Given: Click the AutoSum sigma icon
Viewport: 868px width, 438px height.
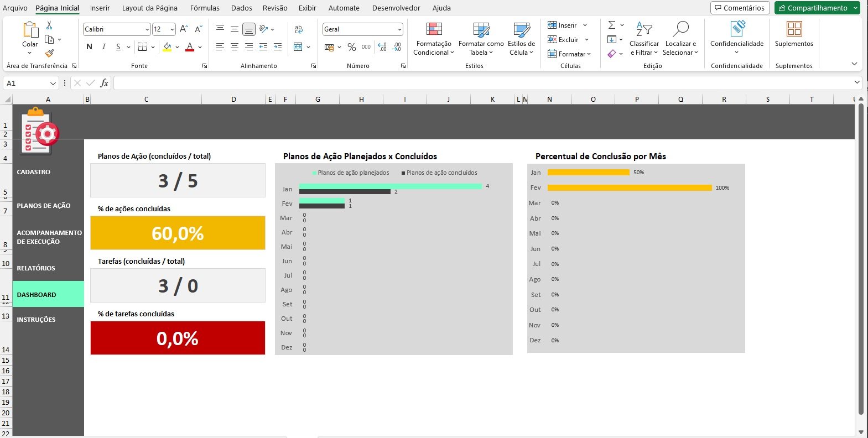Looking at the screenshot, I should click(x=612, y=25).
